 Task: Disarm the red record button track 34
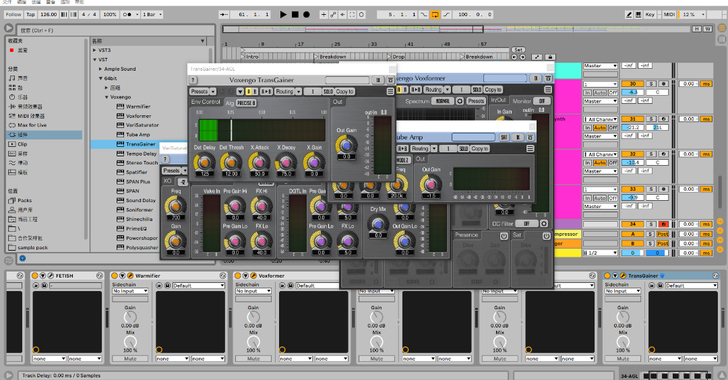pos(663,224)
